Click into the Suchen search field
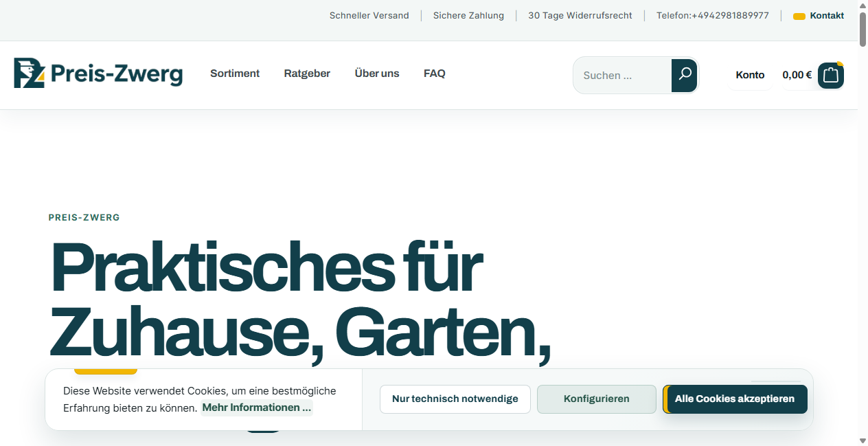Image resolution: width=868 pixels, height=446 pixels. (623, 76)
